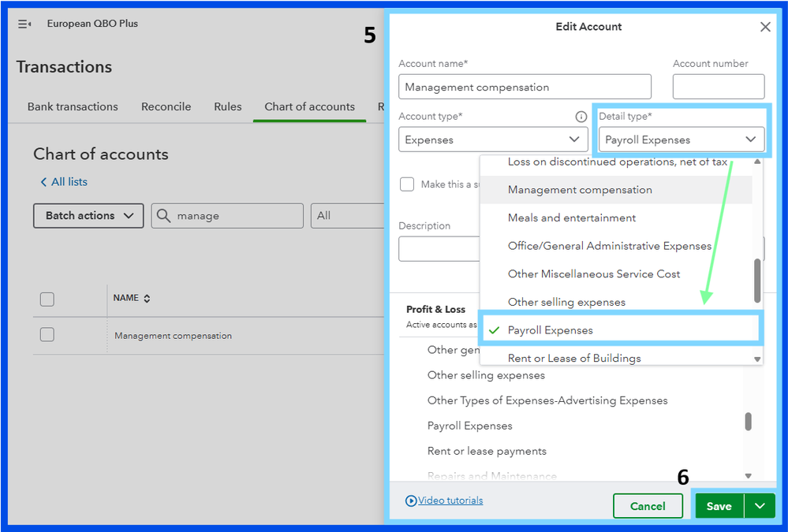The width and height of the screenshot is (788, 532).
Task: Click Other selling expenses in Profit & Loss list
Action: coord(486,375)
